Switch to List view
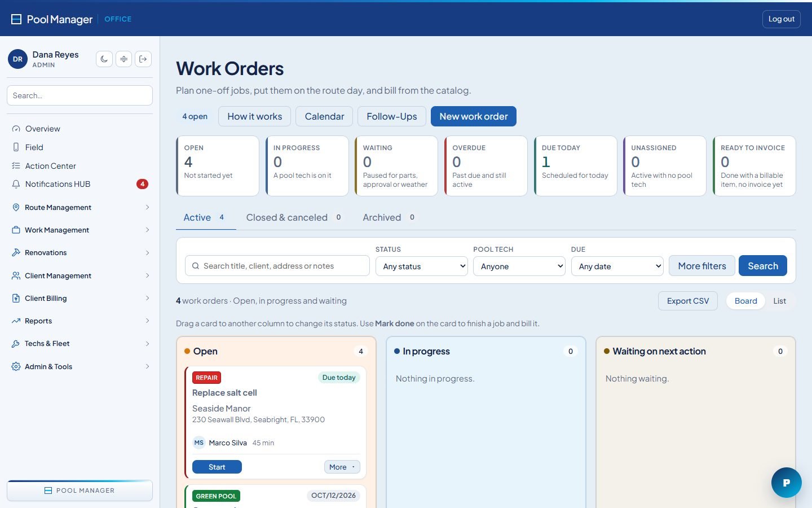This screenshot has width=812, height=508. 779,301
